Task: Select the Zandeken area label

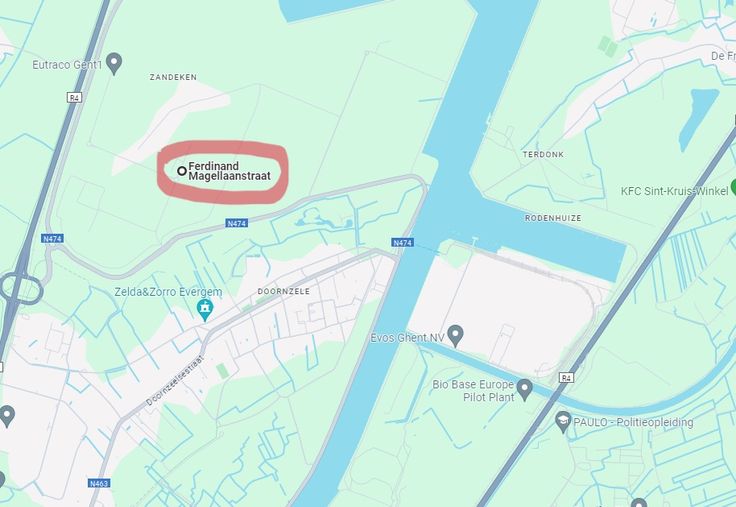Action: [173, 77]
